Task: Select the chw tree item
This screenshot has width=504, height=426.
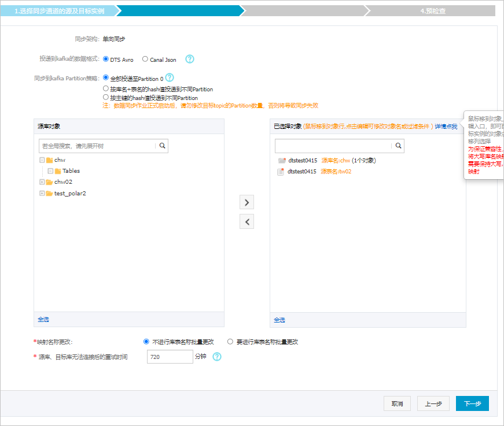Action: pos(60,160)
